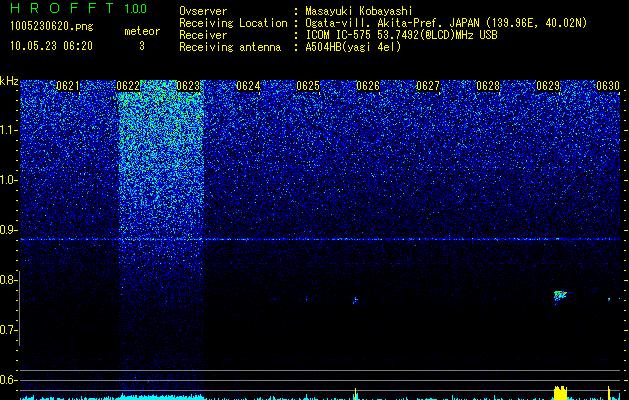Screen dimensions: 629x400
Task: Click the date stamp 10.05.23 06:20
Action: click(51, 46)
